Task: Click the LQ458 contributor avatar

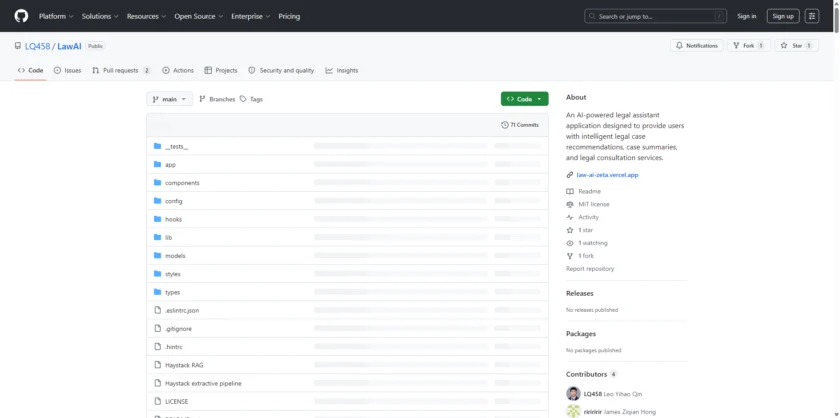Action: pos(573,394)
